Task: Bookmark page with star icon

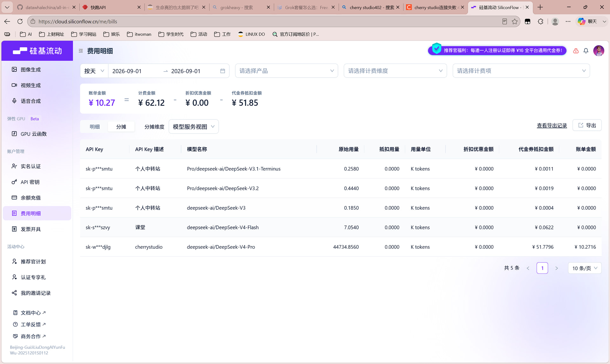Action: [515, 22]
